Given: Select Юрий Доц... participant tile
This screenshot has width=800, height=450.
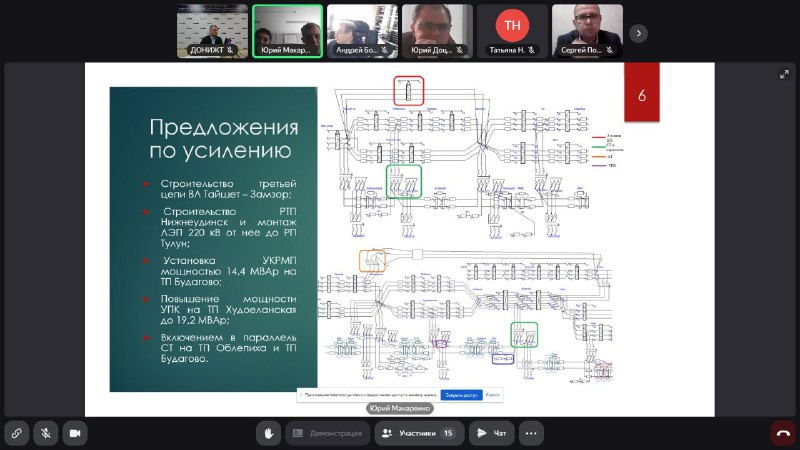Looking at the screenshot, I should click(437, 31).
